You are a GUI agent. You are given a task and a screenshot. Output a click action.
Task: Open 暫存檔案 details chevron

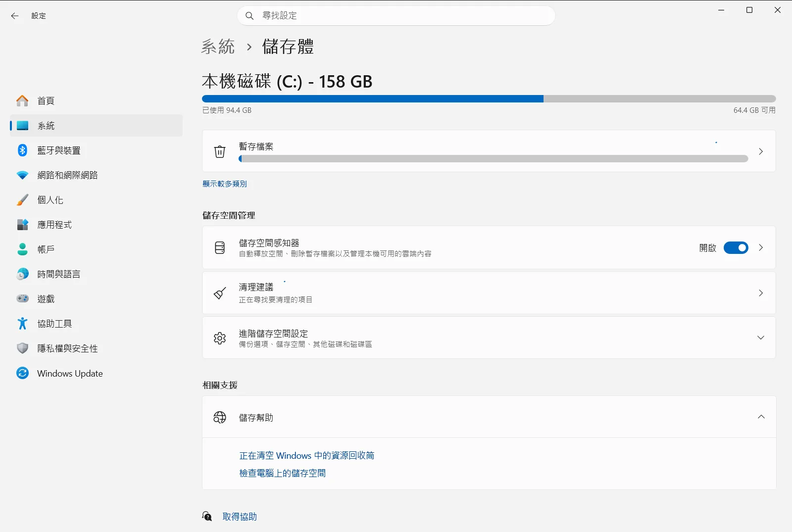(761, 151)
